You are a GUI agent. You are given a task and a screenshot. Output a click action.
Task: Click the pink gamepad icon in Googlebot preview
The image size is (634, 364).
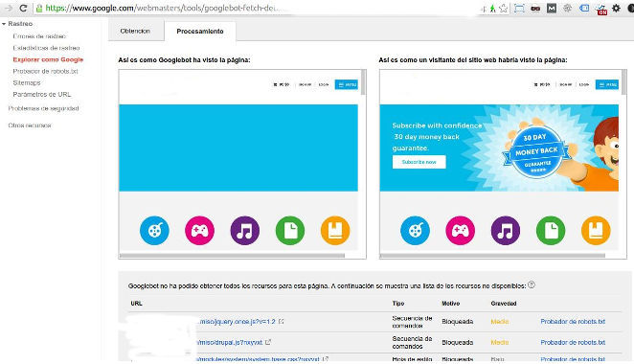click(200, 231)
